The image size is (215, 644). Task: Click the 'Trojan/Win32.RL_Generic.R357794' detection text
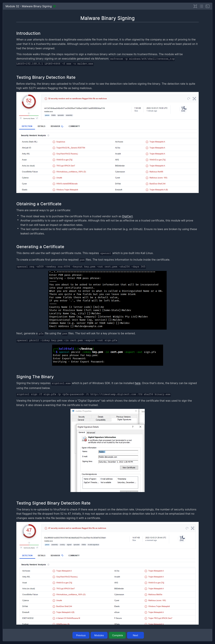pos(71,148)
